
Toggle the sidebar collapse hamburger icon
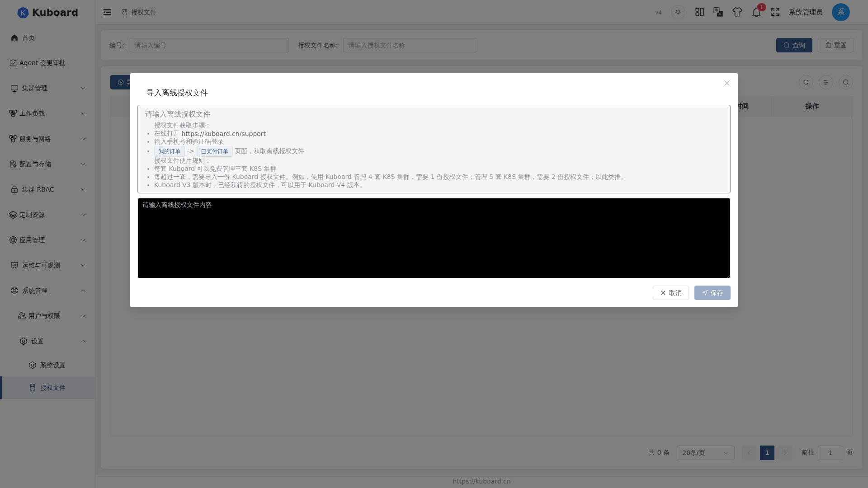[x=107, y=12]
